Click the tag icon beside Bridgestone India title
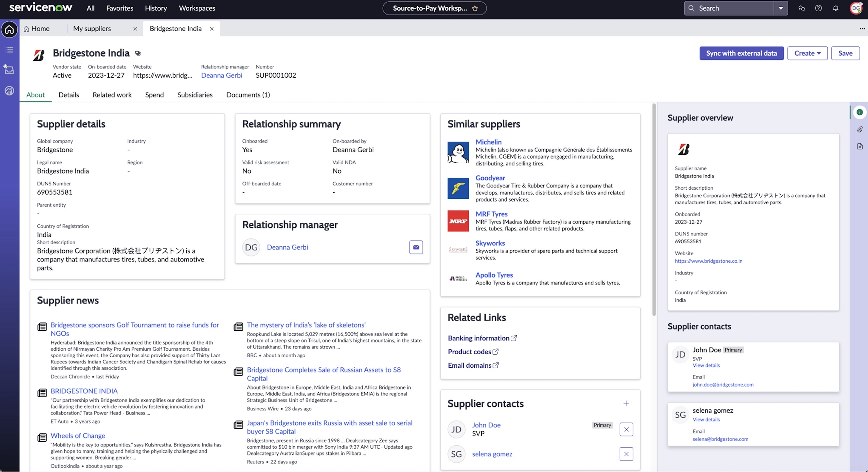This screenshot has height=472, width=868. pos(138,53)
